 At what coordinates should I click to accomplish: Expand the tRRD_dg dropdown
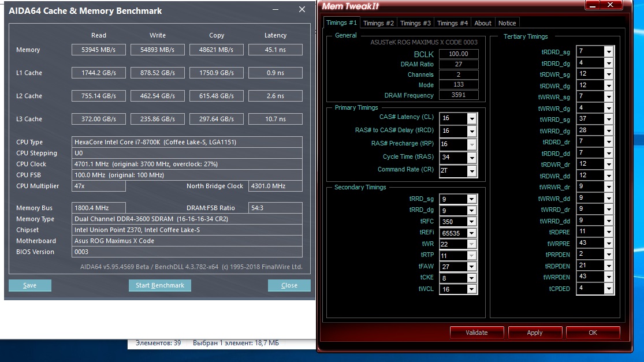[471, 210]
